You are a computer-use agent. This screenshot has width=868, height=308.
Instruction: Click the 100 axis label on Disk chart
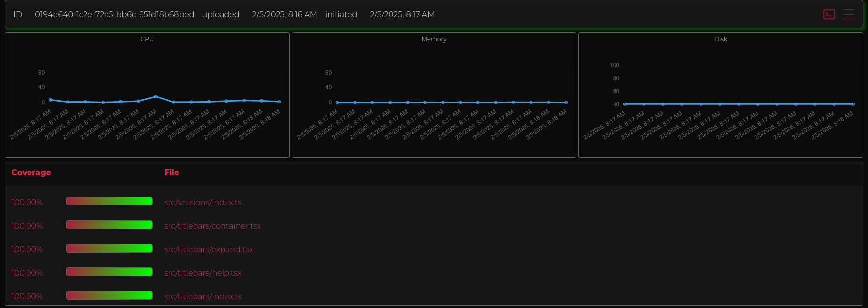tap(615, 65)
